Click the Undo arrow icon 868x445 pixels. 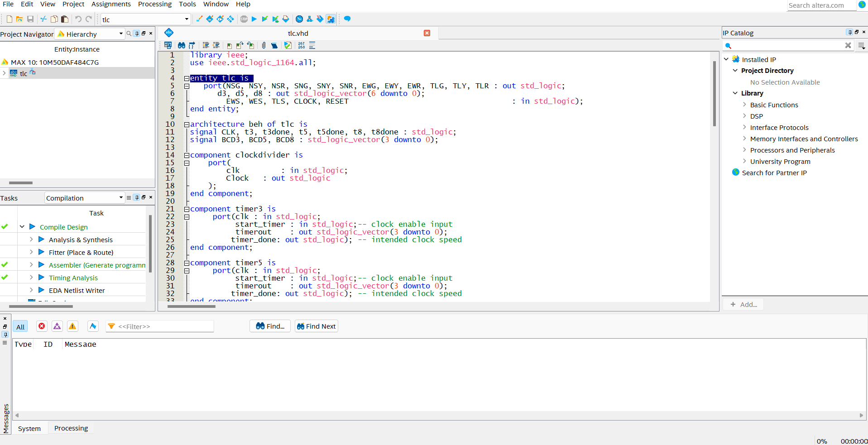(x=78, y=19)
